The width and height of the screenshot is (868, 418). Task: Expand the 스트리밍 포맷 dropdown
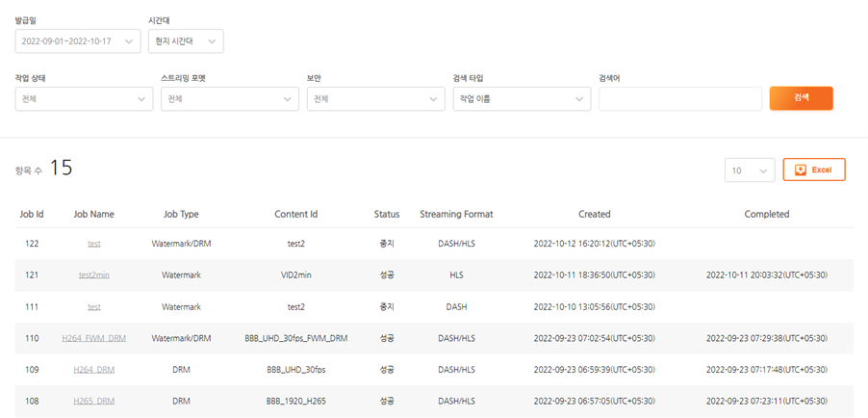[x=229, y=99]
